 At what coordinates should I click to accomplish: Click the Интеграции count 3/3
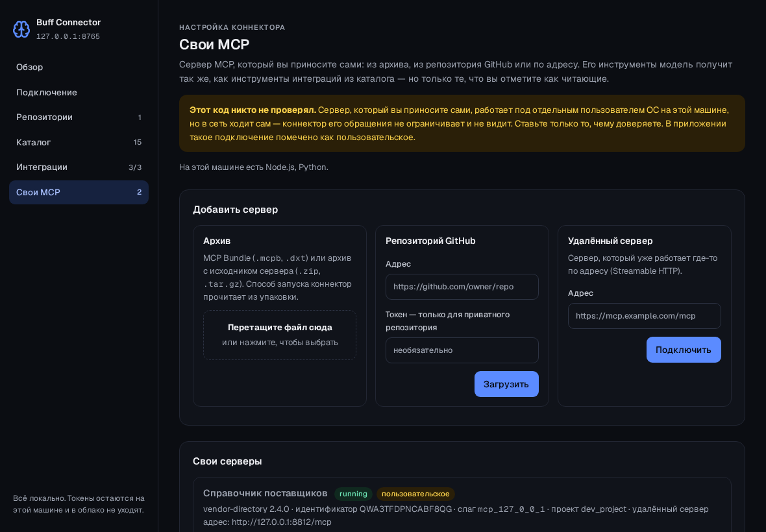[x=135, y=167]
